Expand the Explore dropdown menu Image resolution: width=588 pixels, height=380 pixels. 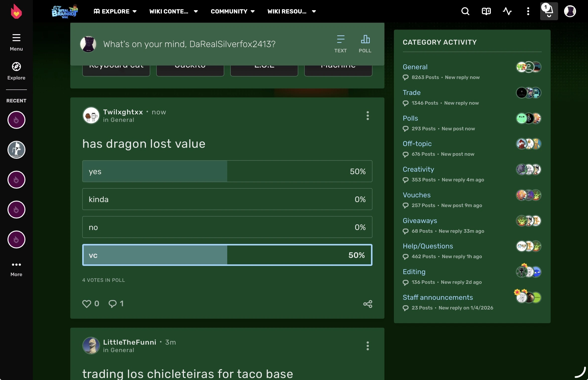point(115,11)
